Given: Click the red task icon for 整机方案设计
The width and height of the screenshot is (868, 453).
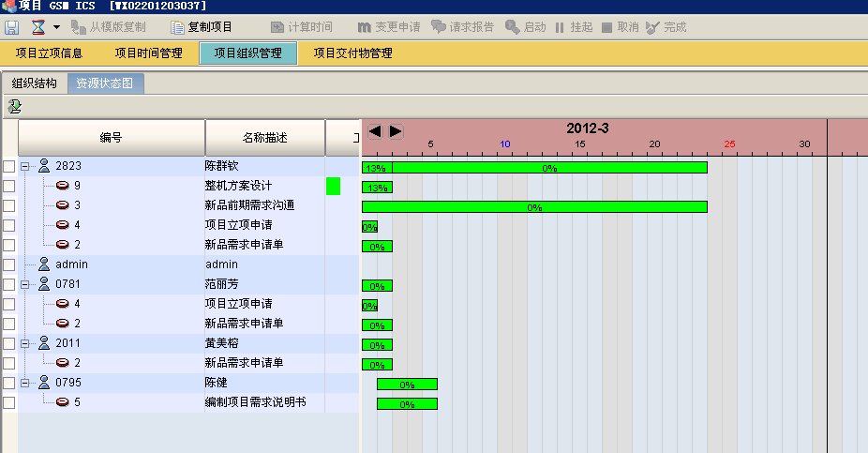Looking at the screenshot, I should (63, 186).
